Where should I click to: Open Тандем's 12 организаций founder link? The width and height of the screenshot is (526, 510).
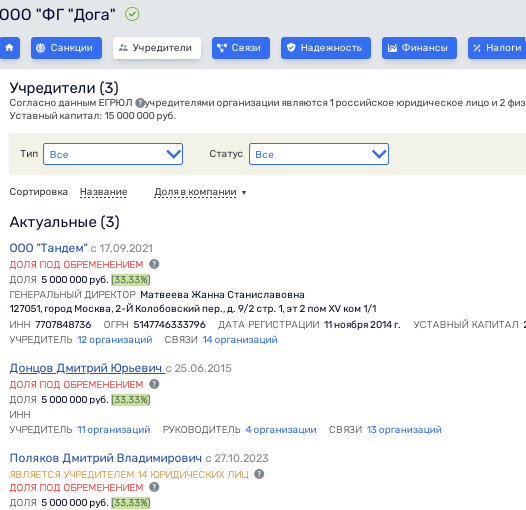[115, 340]
